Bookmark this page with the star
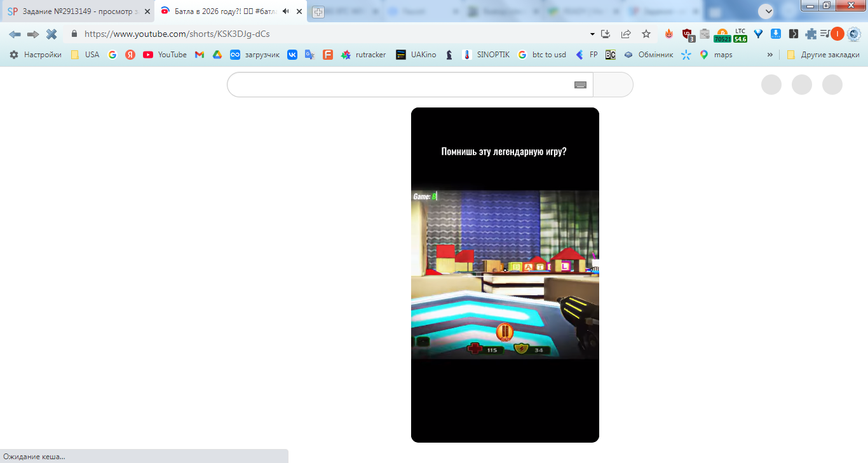This screenshot has height=463, width=868. 646,34
